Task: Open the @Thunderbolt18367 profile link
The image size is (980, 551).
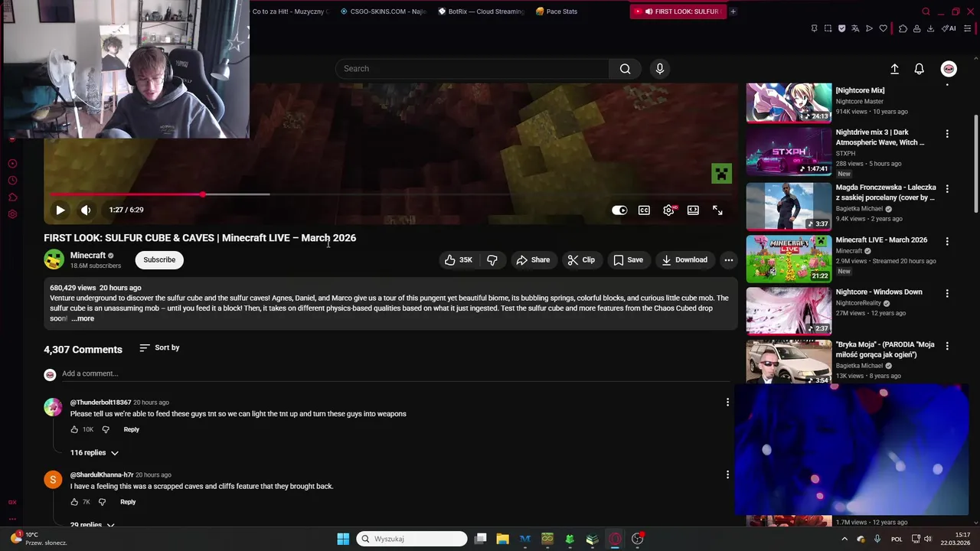Action: point(100,403)
